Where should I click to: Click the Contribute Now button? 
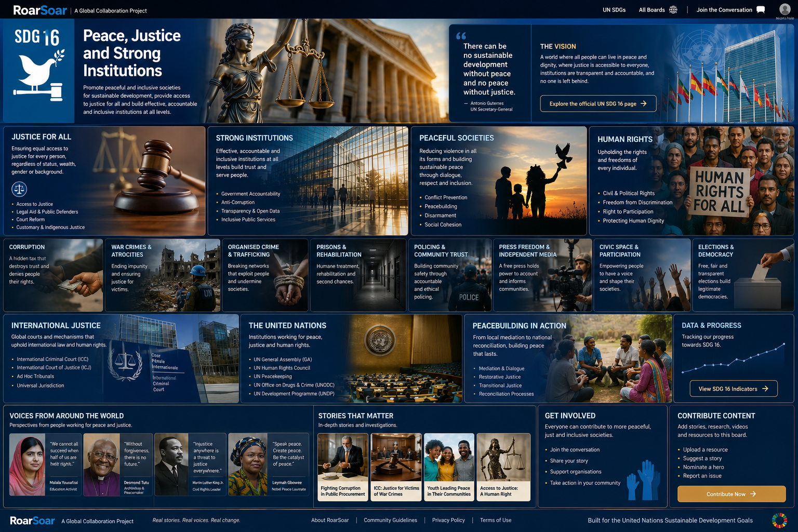coord(731,494)
